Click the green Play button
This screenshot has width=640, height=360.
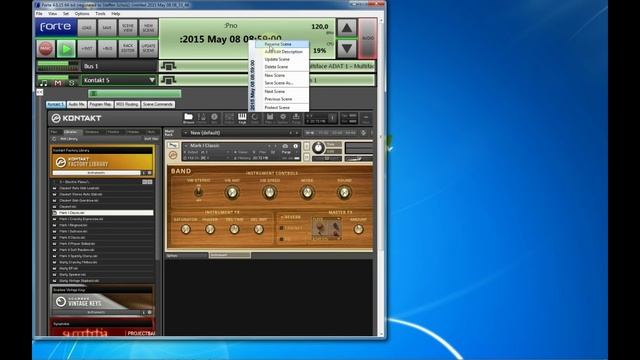pyautogui.click(x=66, y=49)
